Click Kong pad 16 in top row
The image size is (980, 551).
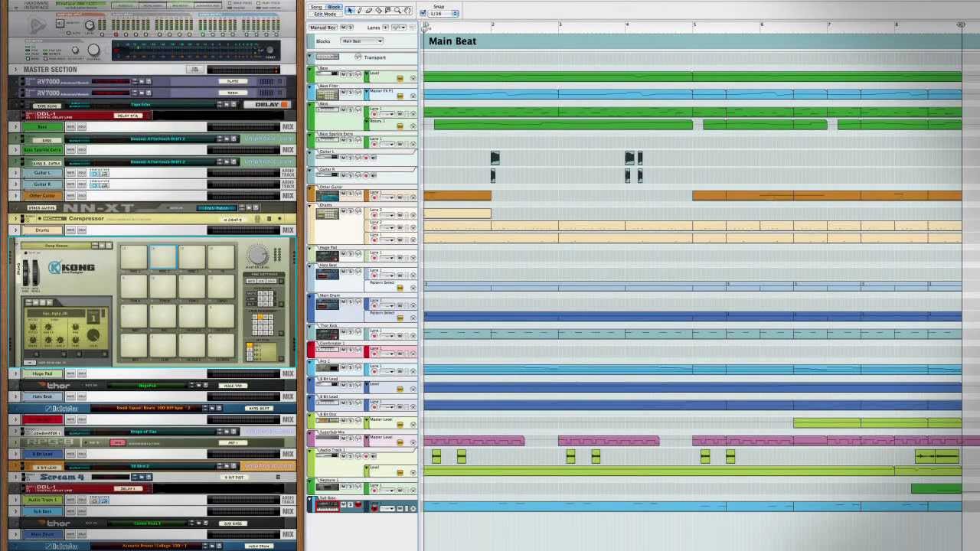point(221,257)
